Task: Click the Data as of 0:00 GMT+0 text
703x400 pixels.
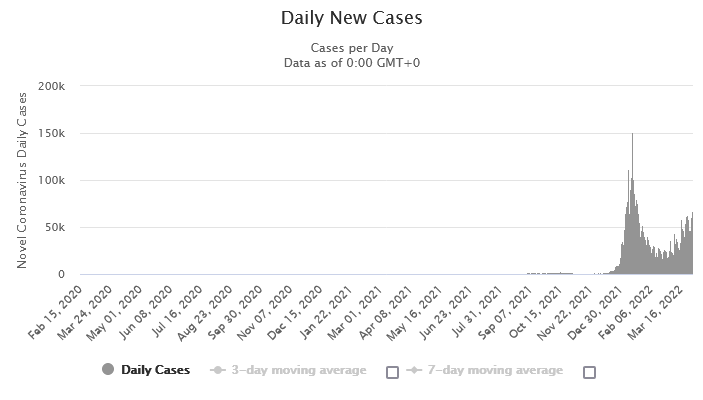Action: 351,63
